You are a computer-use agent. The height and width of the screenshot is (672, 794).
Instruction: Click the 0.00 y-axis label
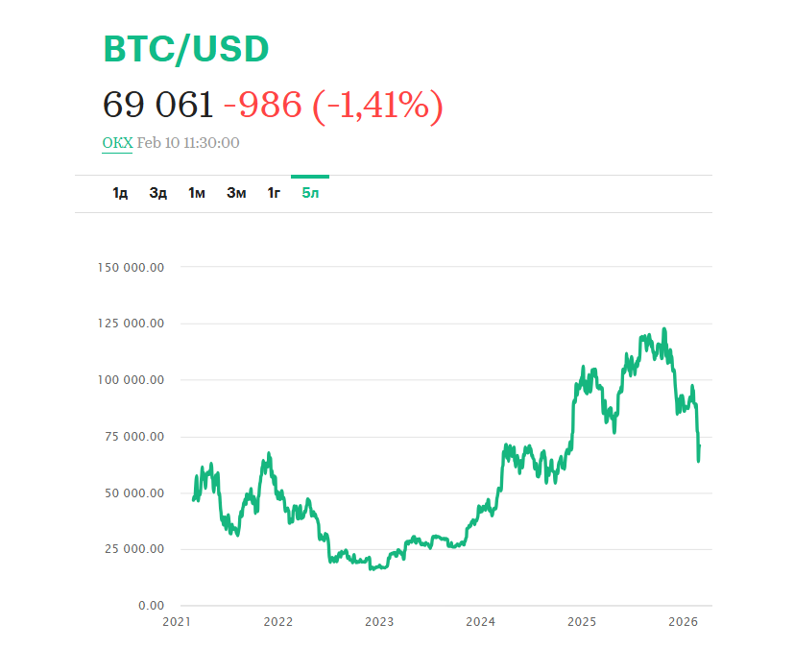tap(149, 606)
